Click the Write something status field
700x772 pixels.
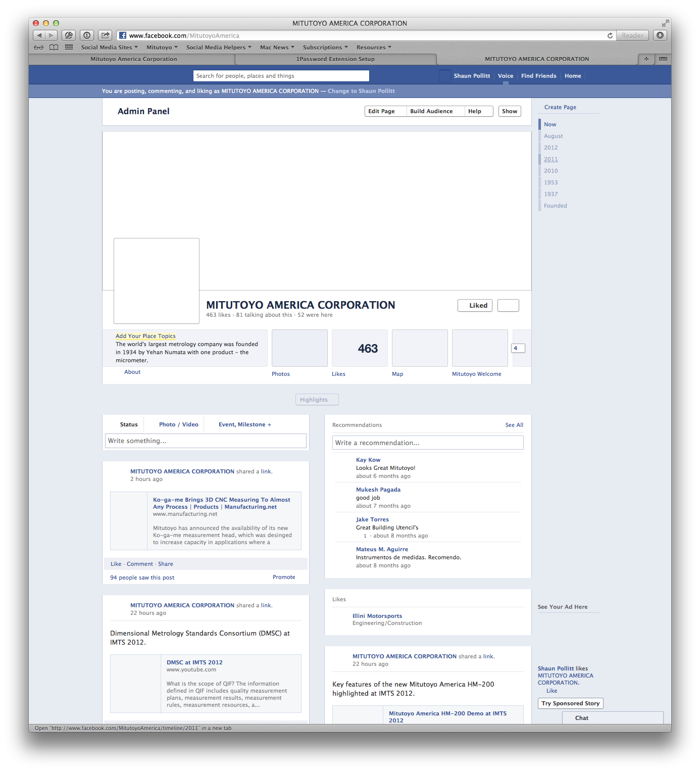click(x=206, y=441)
